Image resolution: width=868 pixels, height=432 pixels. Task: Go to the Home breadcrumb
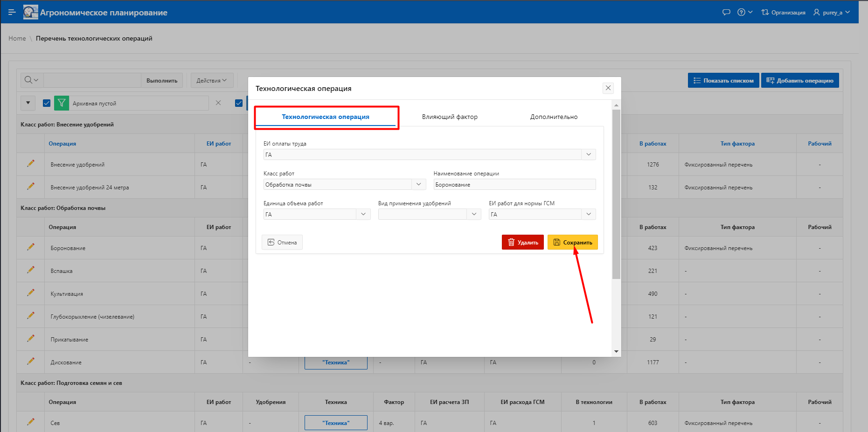17,38
